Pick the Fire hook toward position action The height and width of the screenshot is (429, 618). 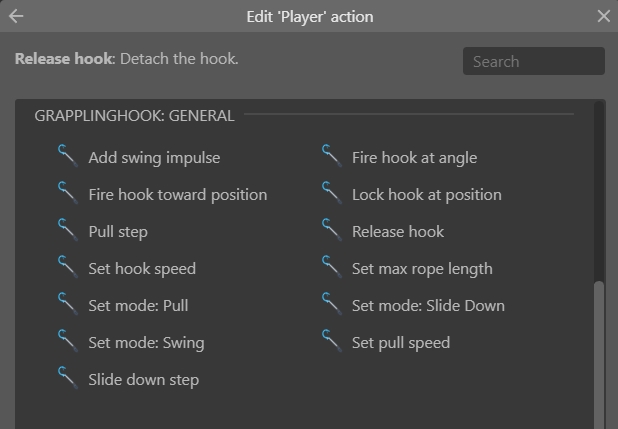[178, 195]
